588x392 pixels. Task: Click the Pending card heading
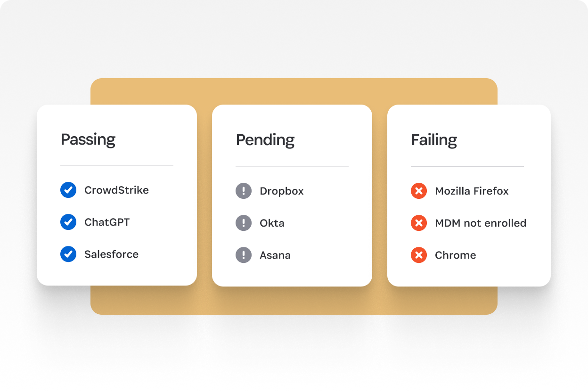click(x=265, y=140)
